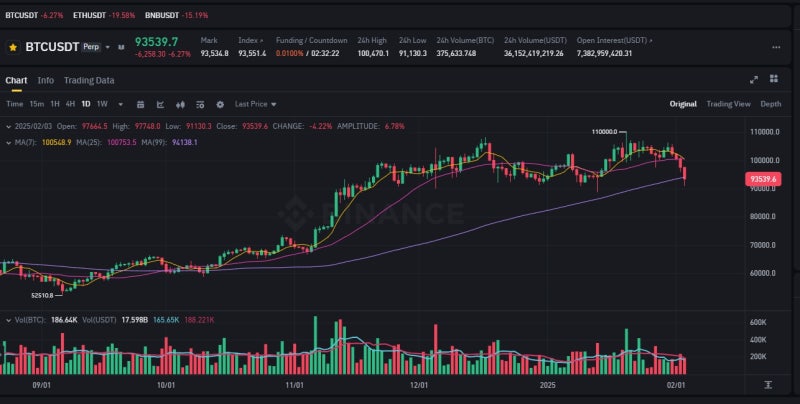
Task: Open the three-dot more options menu
Action: pyautogui.click(x=776, y=46)
